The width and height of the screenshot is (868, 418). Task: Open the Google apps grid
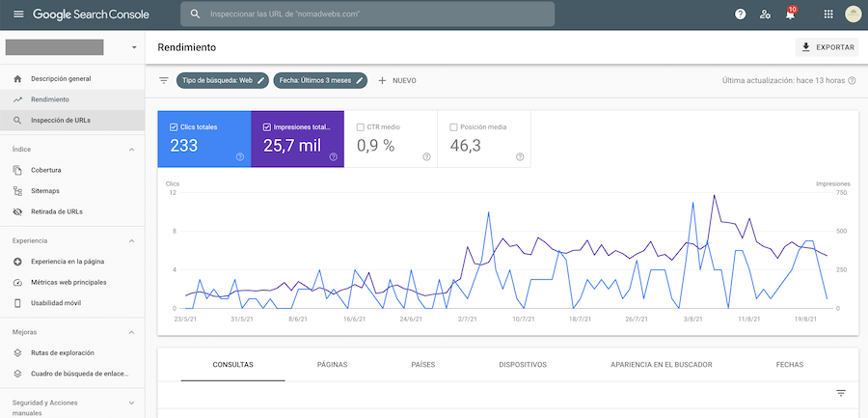click(828, 14)
